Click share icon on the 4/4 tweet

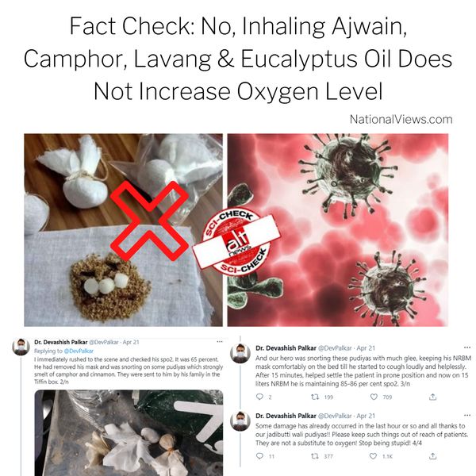pos(433,455)
